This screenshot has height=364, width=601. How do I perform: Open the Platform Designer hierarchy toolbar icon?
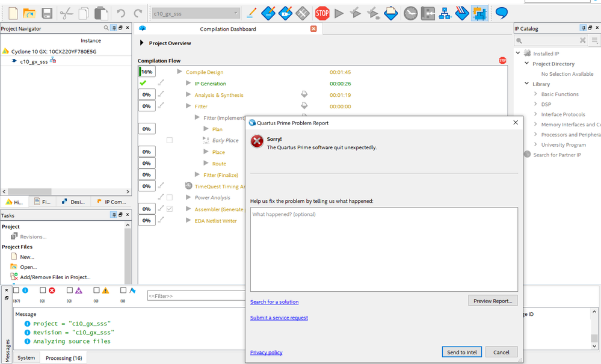point(445,13)
